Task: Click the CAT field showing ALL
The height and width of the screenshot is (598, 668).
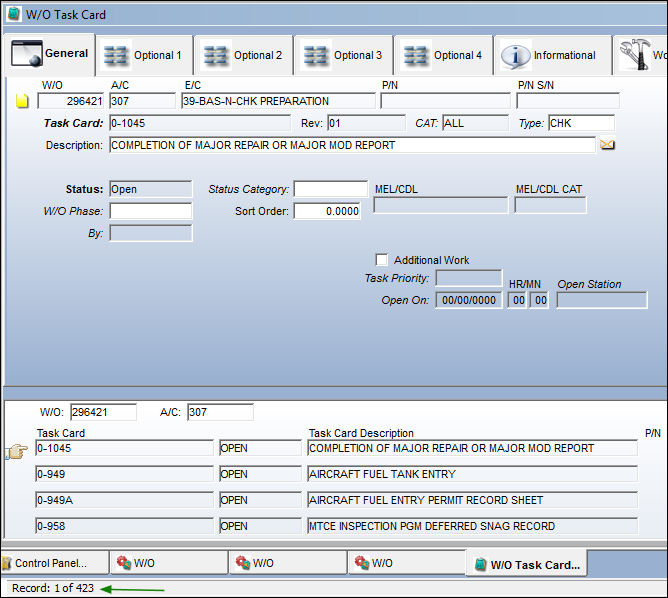Action: coord(475,123)
